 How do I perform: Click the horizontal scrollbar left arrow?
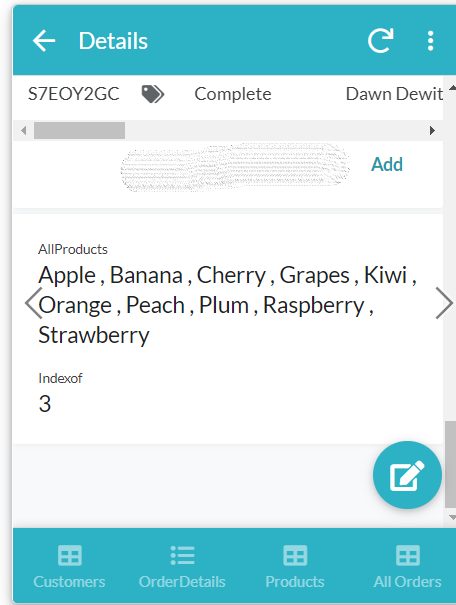24,130
